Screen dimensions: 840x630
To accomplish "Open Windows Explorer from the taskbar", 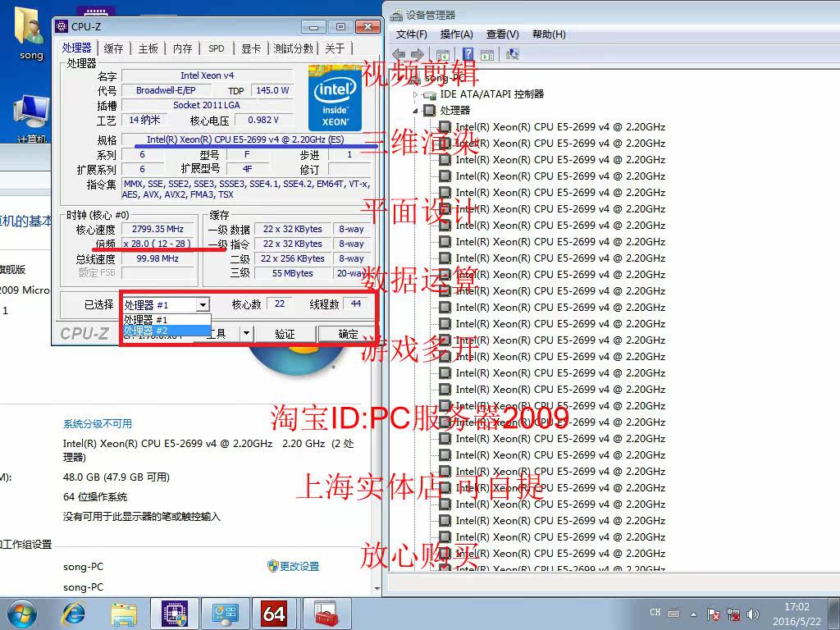I will coord(124,614).
